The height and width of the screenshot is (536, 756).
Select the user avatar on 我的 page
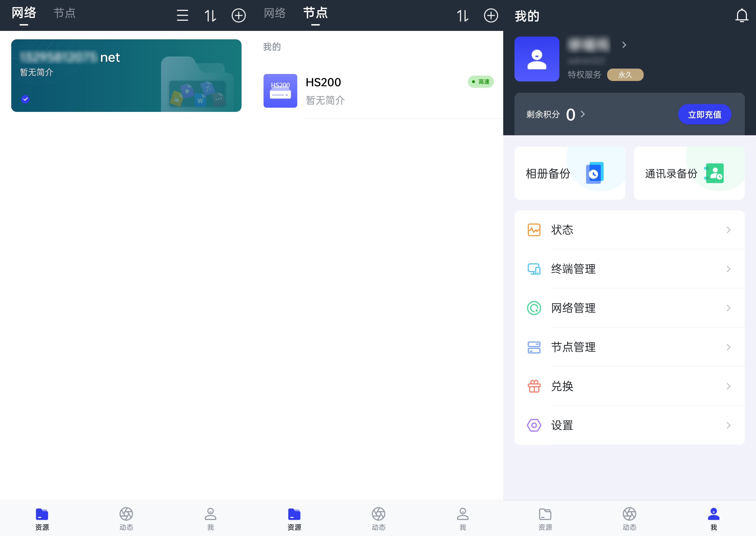(x=536, y=59)
